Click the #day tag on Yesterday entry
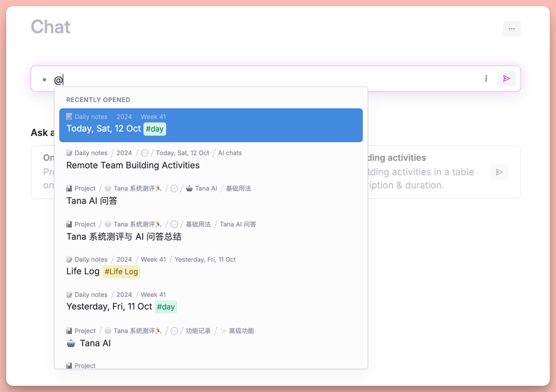This screenshot has height=392, width=556. coord(166,307)
